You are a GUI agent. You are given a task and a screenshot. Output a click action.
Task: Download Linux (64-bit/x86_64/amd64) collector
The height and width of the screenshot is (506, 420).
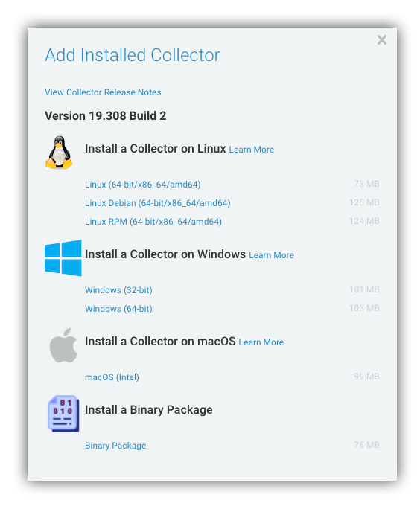click(143, 185)
